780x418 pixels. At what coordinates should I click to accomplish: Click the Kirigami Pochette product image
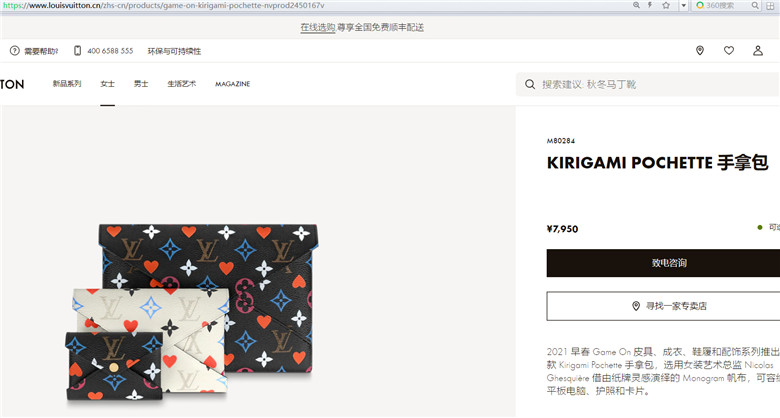[x=193, y=313]
